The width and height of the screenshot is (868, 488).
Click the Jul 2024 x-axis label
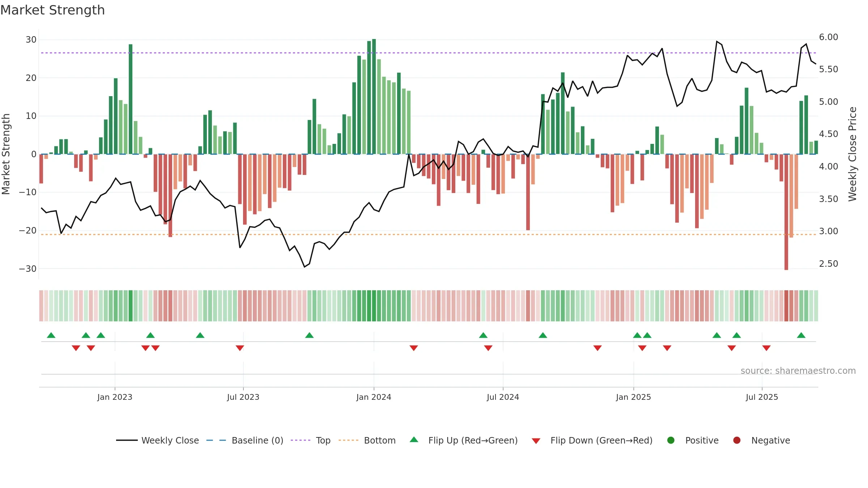pos(503,397)
